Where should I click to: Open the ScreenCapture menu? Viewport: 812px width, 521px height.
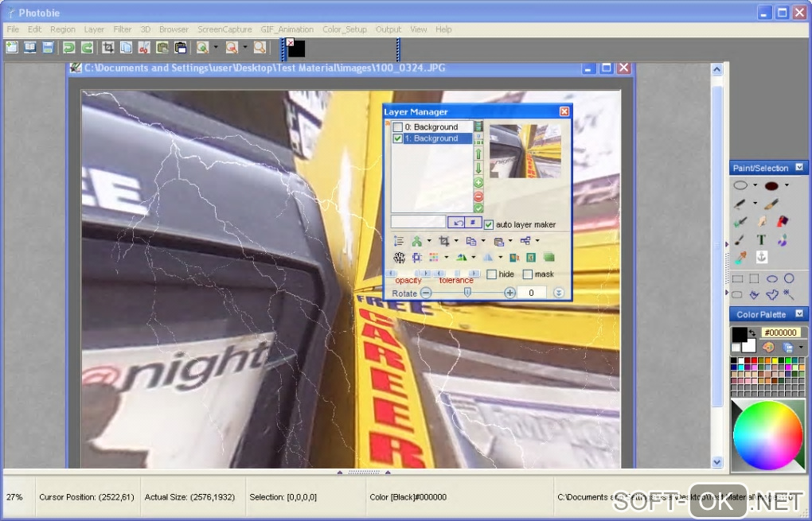tap(224, 29)
